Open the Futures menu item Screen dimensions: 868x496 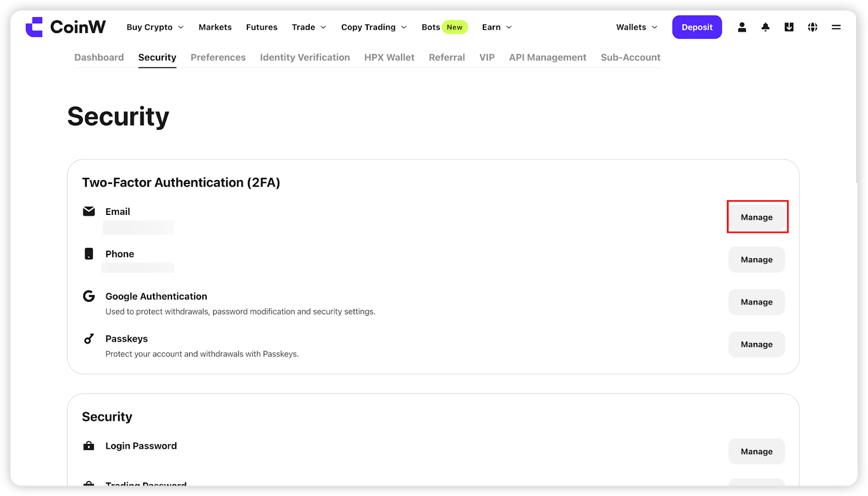coord(261,27)
